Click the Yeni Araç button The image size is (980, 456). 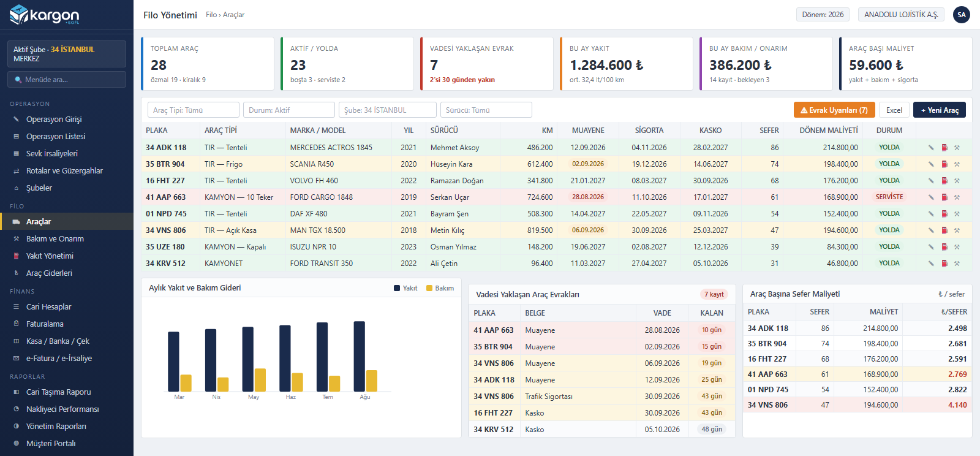[x=940, y=110]
